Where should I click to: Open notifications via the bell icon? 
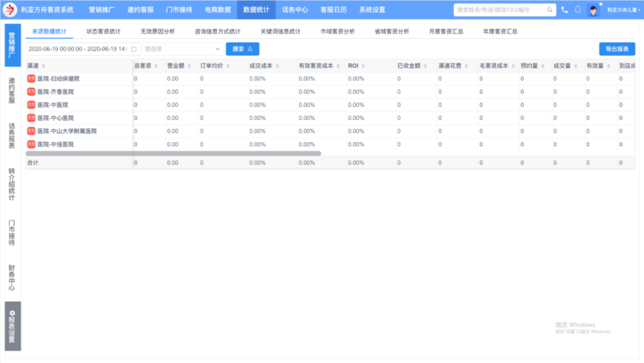tap(578, 10)
